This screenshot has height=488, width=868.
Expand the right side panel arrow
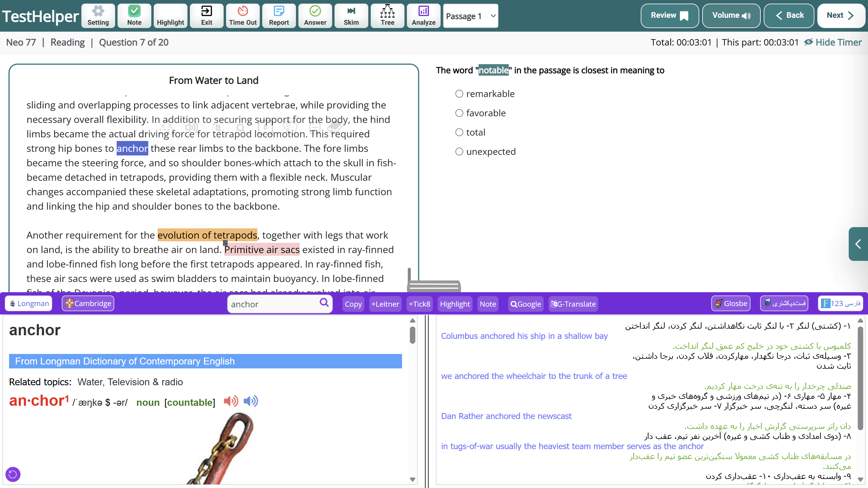pyautogui.click(x=858, y=244)
